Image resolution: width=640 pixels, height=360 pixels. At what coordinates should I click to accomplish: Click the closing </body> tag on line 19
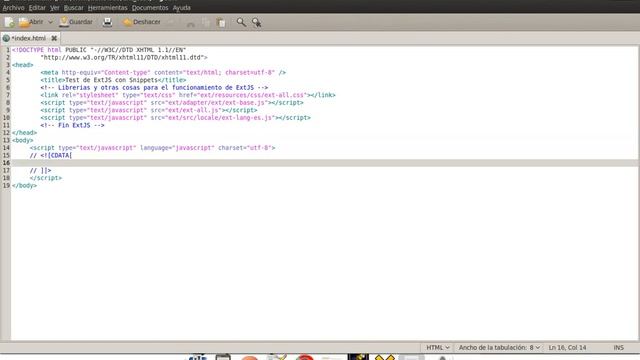point(24,186)
